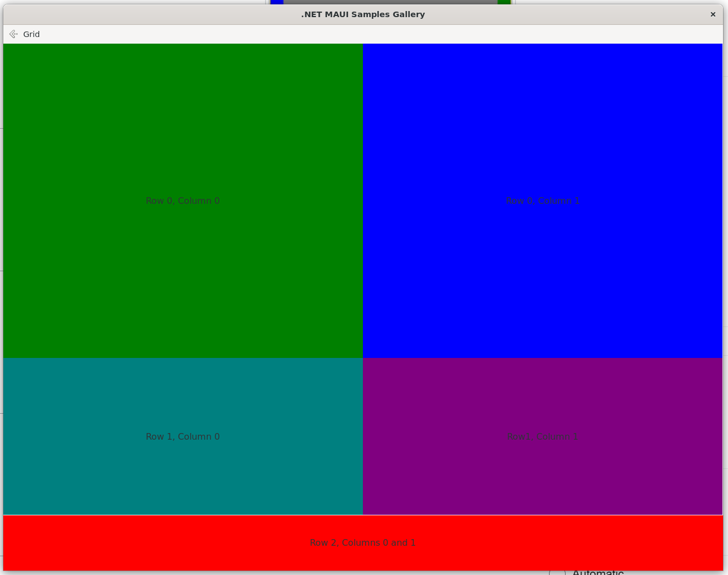This screenshot has width=728, height=575.
Task: Click the "Row 0, Column 1" label
Action: click(x=542, y=201)
